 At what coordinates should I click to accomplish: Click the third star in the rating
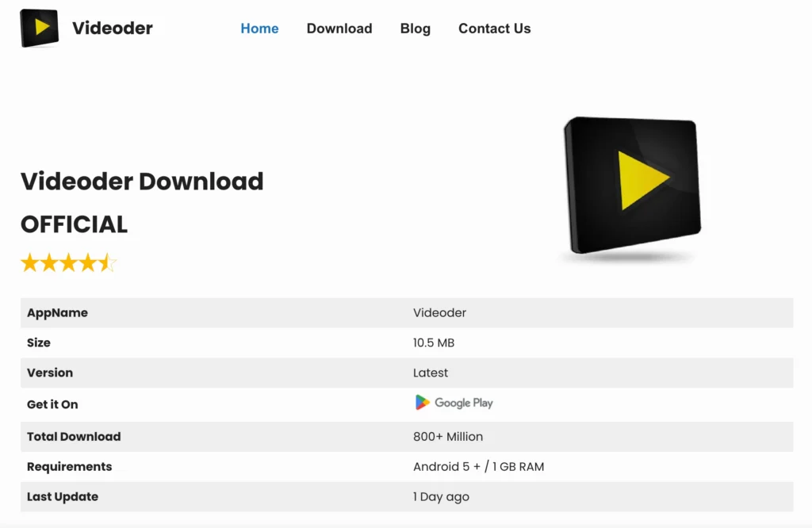(x=69, y=263)
